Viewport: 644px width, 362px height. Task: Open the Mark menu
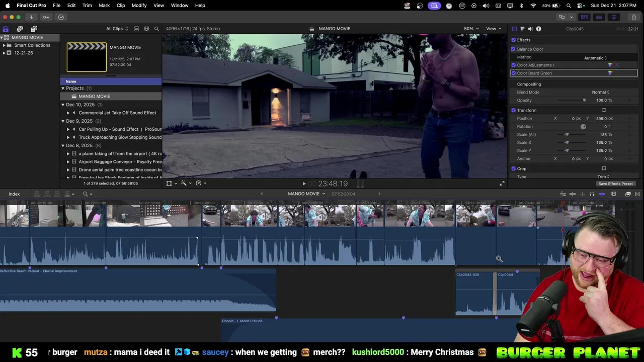pyautogui.click(x=104, y=5)
